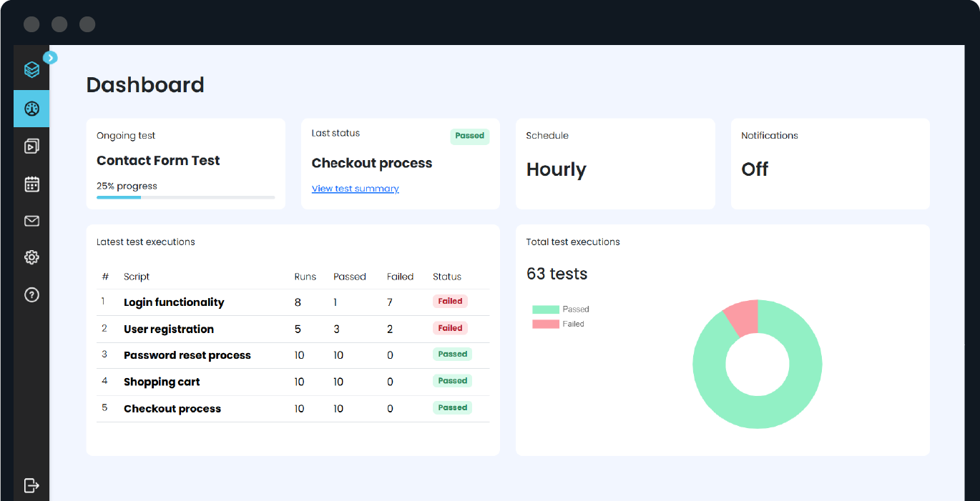
Task: Open the test scripts play icon
Action: (x=31, y=147)
